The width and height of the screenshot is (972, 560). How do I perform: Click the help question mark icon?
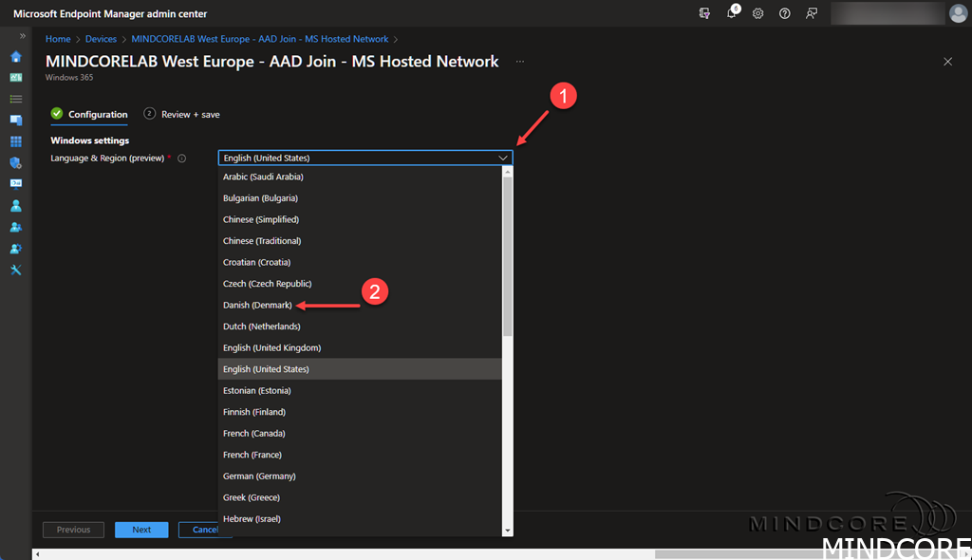pyautogui.click(x=785, y=13)
